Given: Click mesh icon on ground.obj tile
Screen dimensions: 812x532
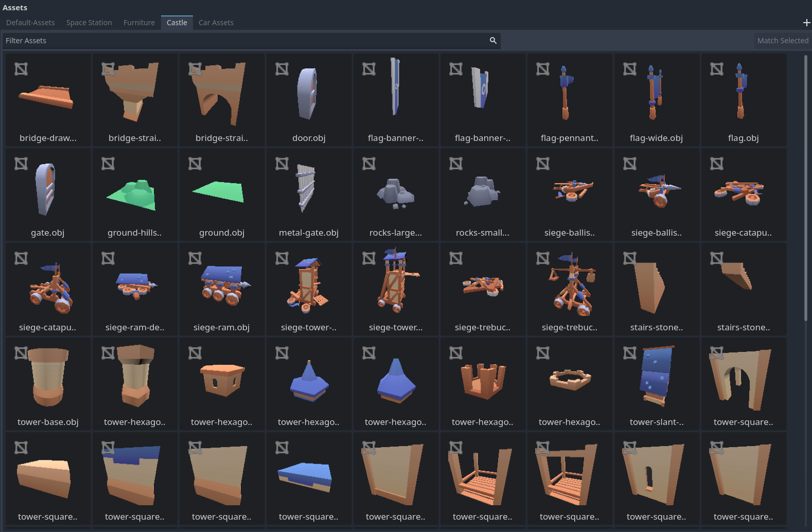Looking at the screenshot, I should click(195, 164).
